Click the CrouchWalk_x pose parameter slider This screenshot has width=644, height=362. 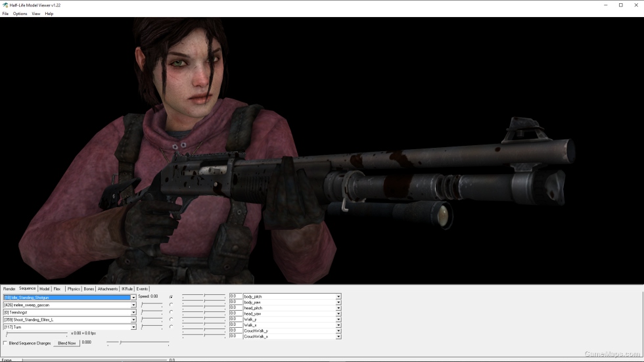(204, 336)
